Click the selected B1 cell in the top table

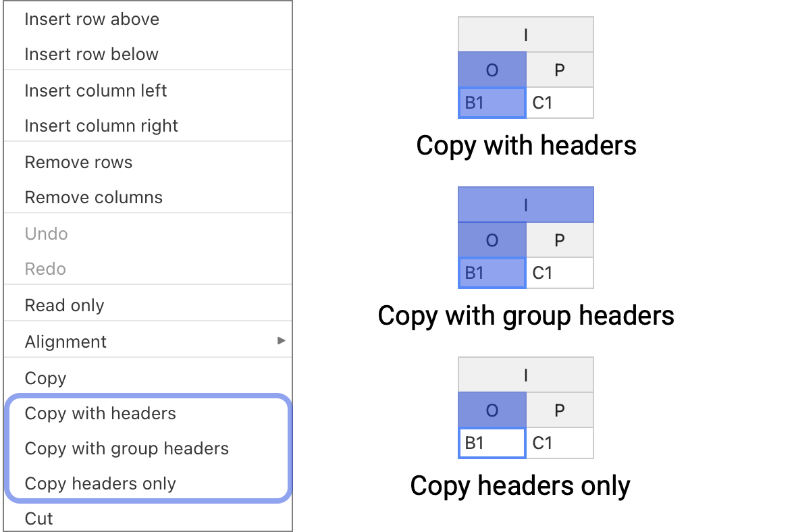[x=492, y=103]
